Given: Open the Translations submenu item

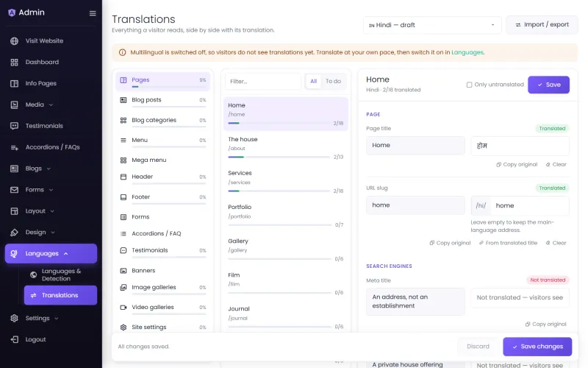Looking at the screenshot, I should (60, 295).
